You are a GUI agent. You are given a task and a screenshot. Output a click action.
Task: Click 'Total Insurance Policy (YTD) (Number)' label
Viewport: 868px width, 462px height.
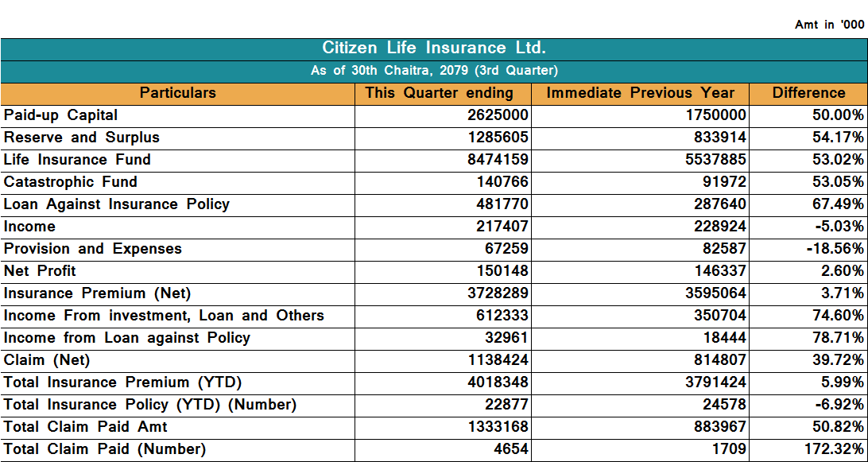[150, 405]
